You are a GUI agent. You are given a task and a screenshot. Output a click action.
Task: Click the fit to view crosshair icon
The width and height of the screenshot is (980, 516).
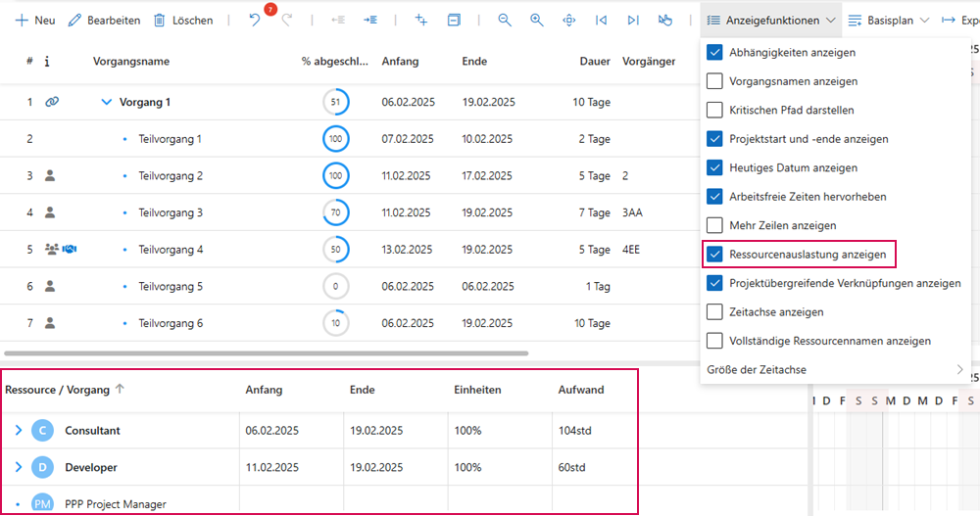[569, 21]
